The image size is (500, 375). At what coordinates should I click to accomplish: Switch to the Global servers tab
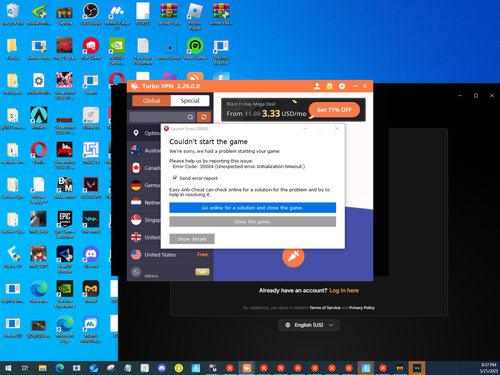(x=151, y=101)
